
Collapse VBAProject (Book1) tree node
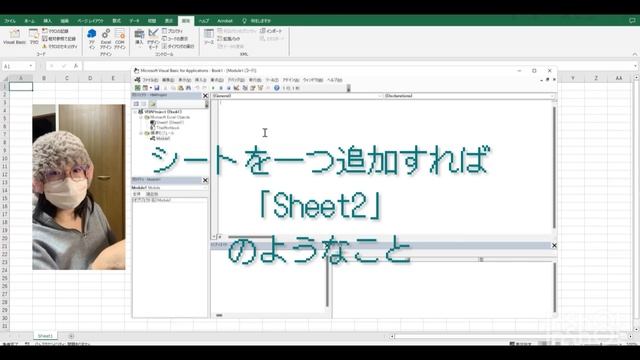click(135, 112)
